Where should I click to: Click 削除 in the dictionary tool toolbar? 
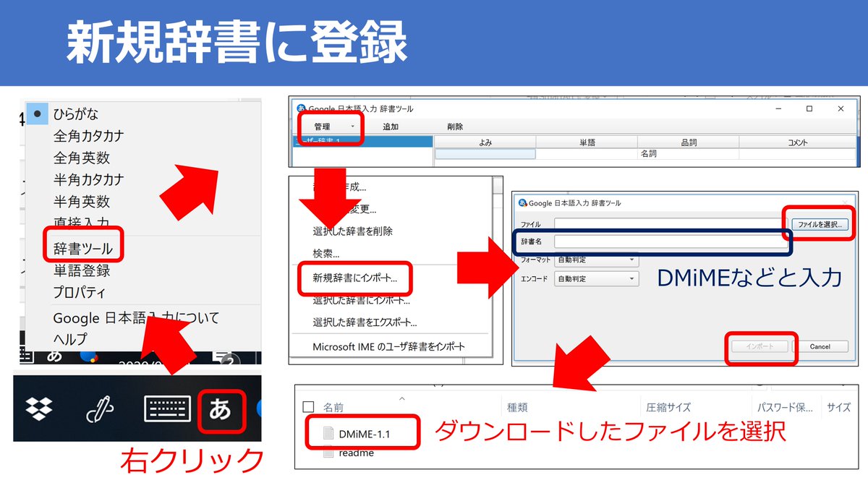coord(455,127)
